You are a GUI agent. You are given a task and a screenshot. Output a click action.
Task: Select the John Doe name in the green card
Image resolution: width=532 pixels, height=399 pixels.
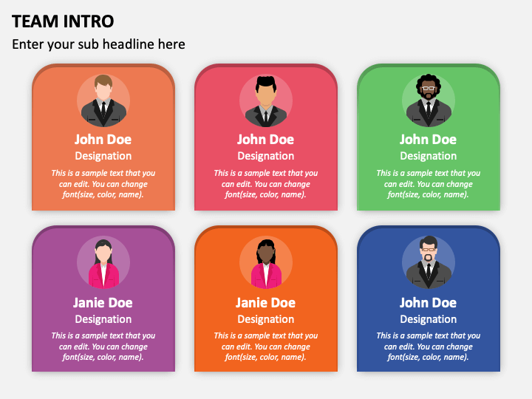point(428,140)
